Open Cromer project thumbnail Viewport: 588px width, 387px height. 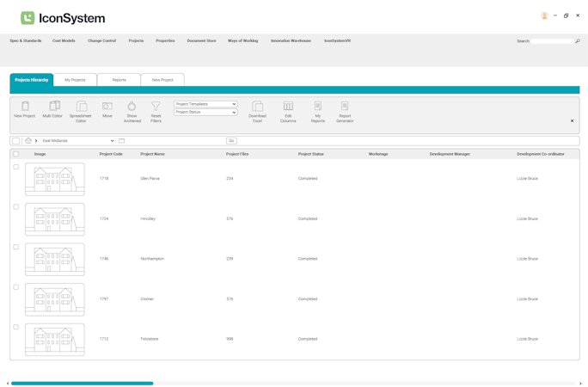pos(55,299)
